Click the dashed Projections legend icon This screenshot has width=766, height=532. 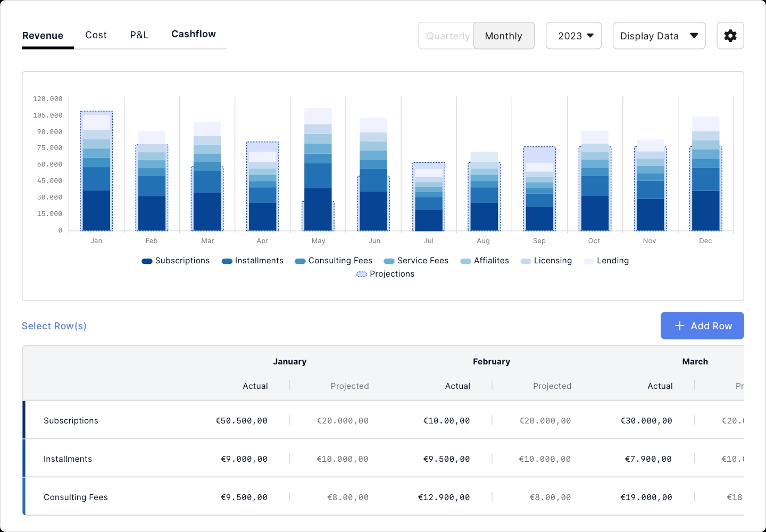[362, 274]
